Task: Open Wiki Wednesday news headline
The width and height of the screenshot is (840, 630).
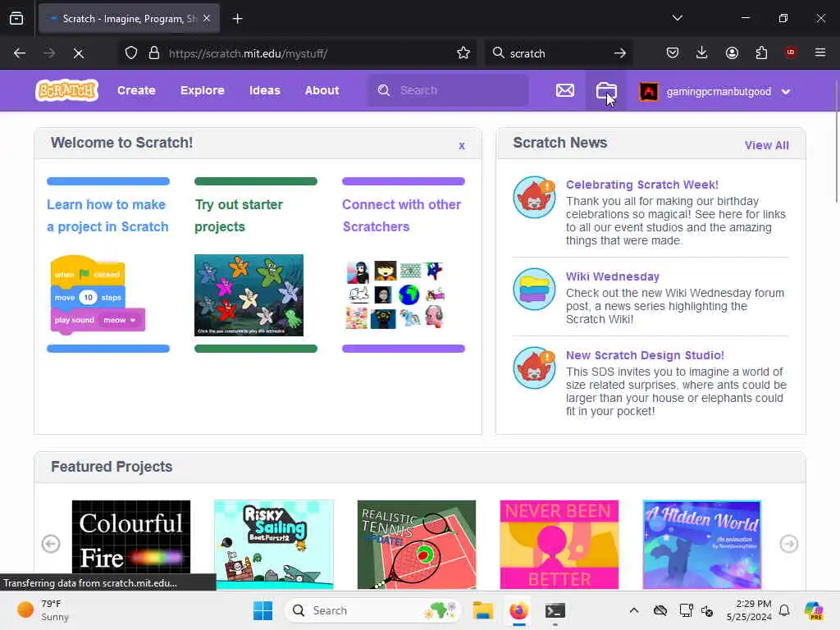Action: (612, 276)
